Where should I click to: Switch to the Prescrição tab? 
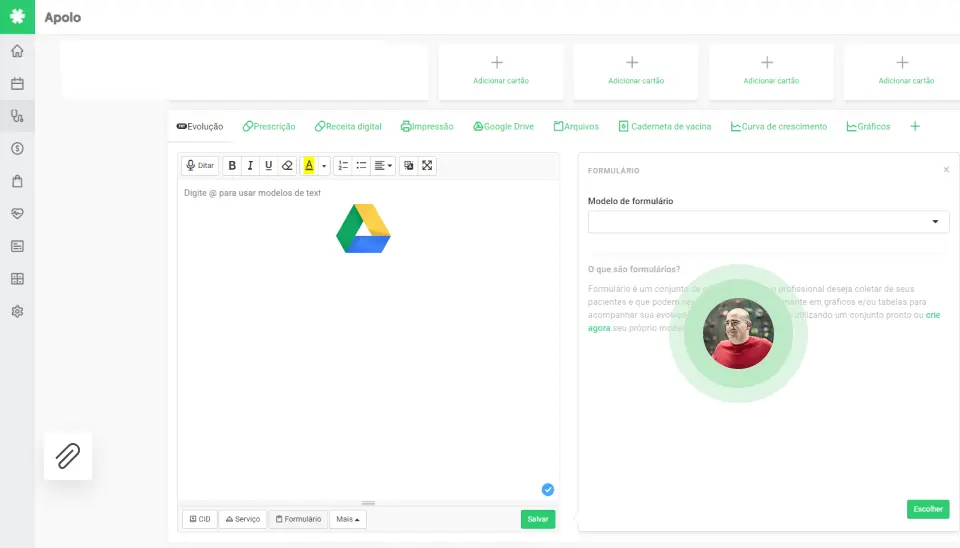(269, 126)
